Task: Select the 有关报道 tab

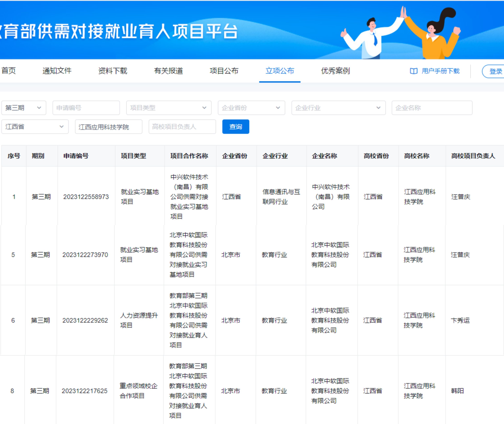Action: (x=168, y=71)
